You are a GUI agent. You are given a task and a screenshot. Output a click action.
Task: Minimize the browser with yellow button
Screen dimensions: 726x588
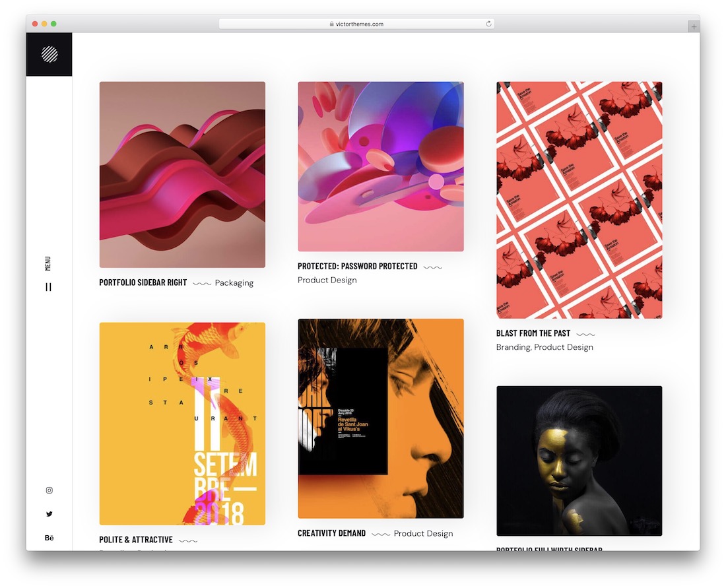[44, 24]
